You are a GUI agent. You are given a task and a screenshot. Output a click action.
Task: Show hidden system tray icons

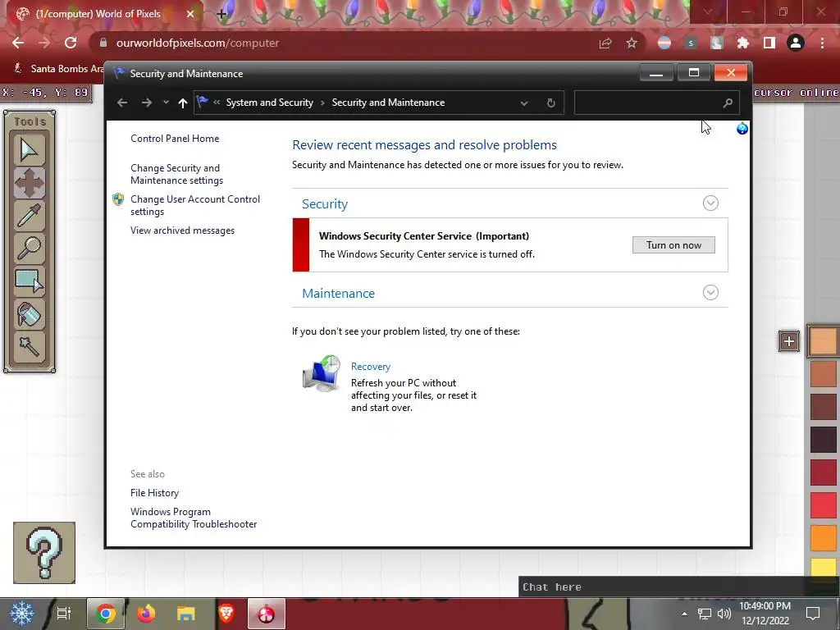click(x=684, y=614)
